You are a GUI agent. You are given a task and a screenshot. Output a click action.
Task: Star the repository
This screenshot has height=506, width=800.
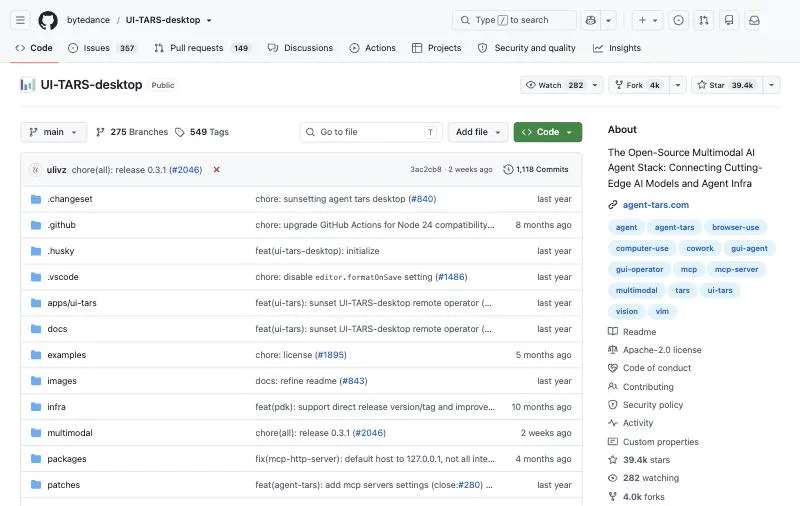727,85
